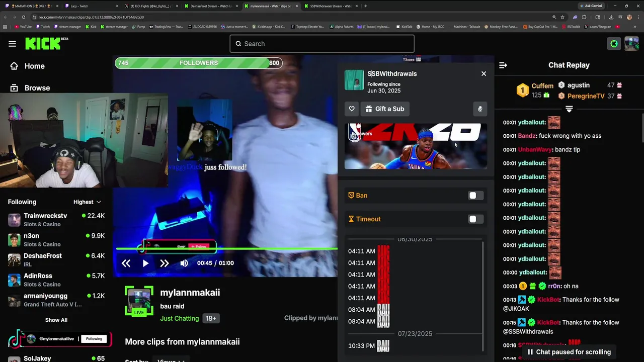The image size is (644, 362).
Task: Click the mute user icon in card
Action: click(x=480, y=109)
